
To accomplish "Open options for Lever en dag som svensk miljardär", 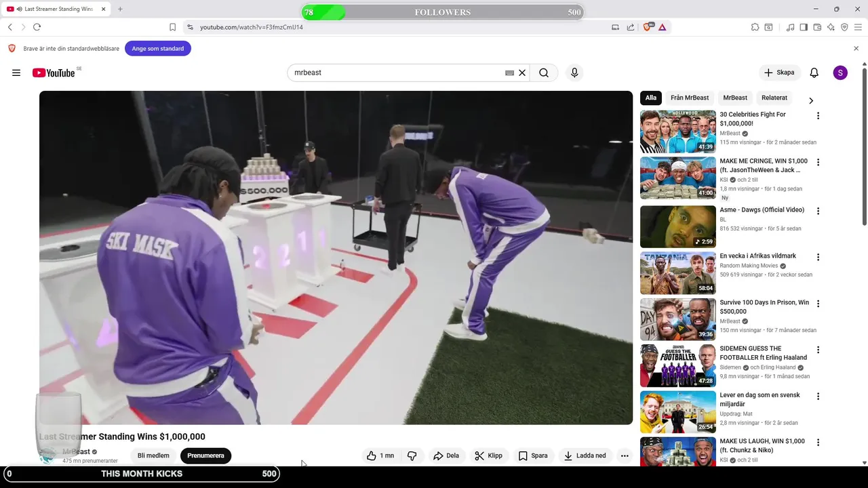I will (818, 396).
